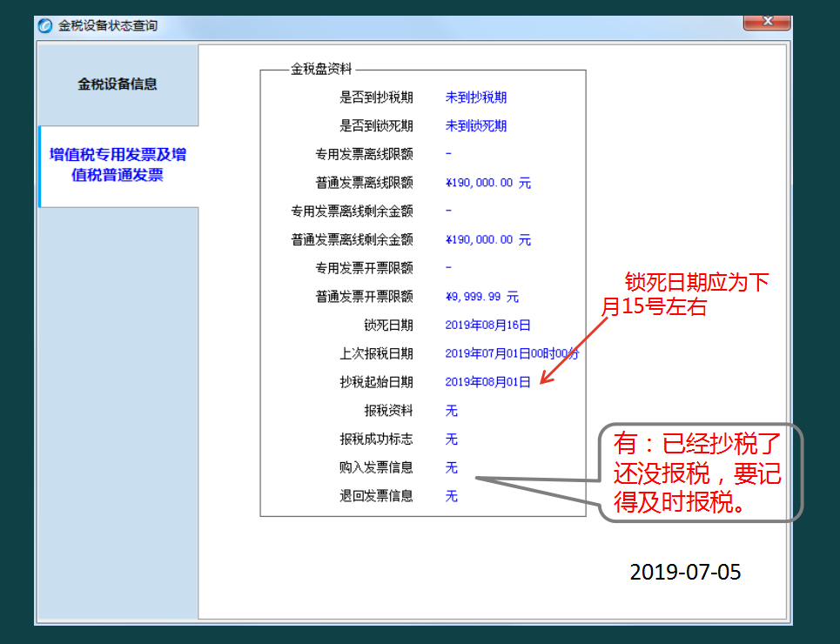Select the 购入发票信息 value 无

pyautogui.click(x=450, y=468)
